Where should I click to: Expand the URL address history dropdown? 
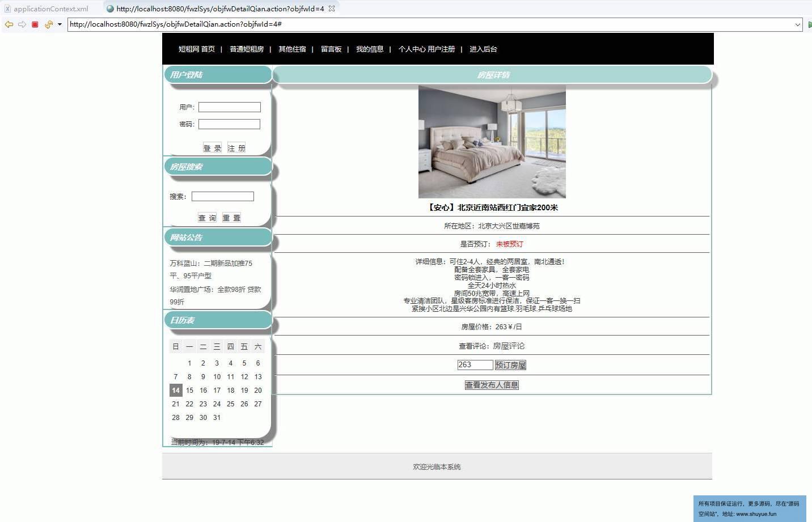(797, 24)
